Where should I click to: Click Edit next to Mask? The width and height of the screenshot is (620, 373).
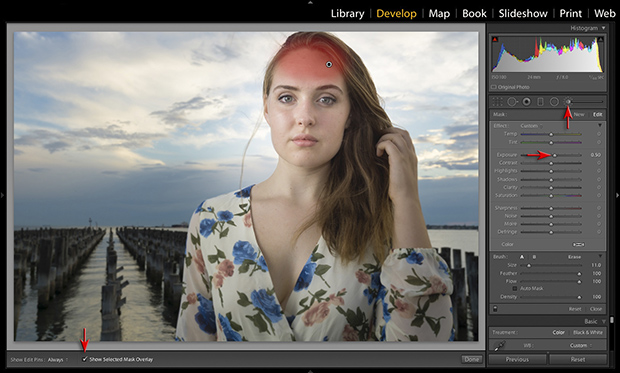[x=597, y=114]
